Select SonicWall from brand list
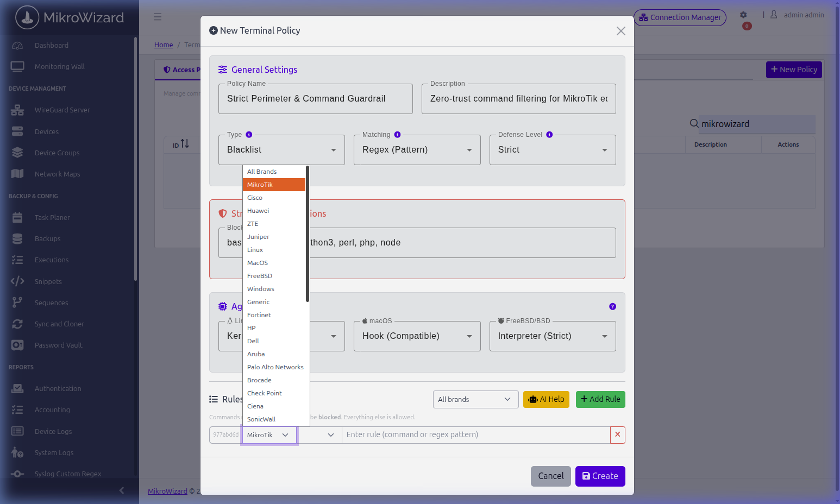 [x=274, y=419]
